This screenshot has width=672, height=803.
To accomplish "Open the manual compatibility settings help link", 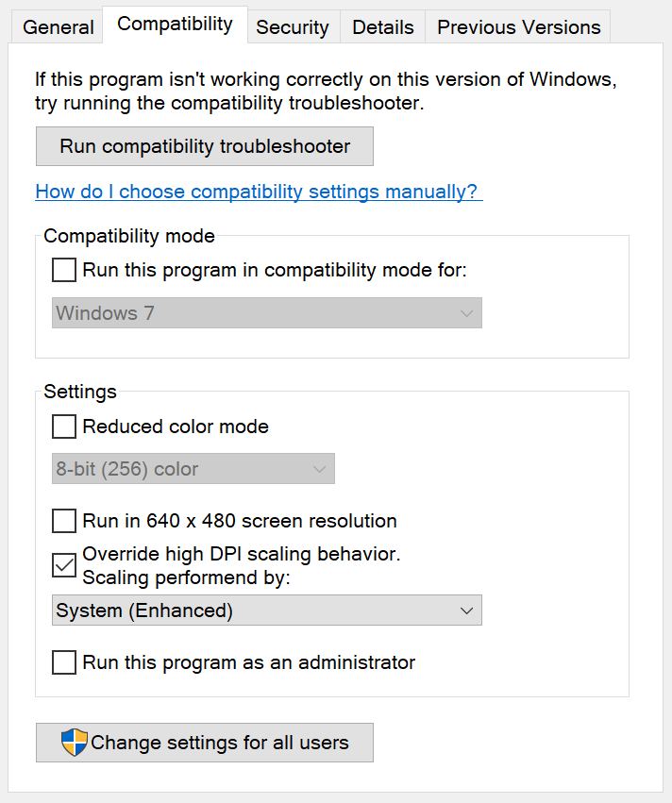I will coord(257,192).
